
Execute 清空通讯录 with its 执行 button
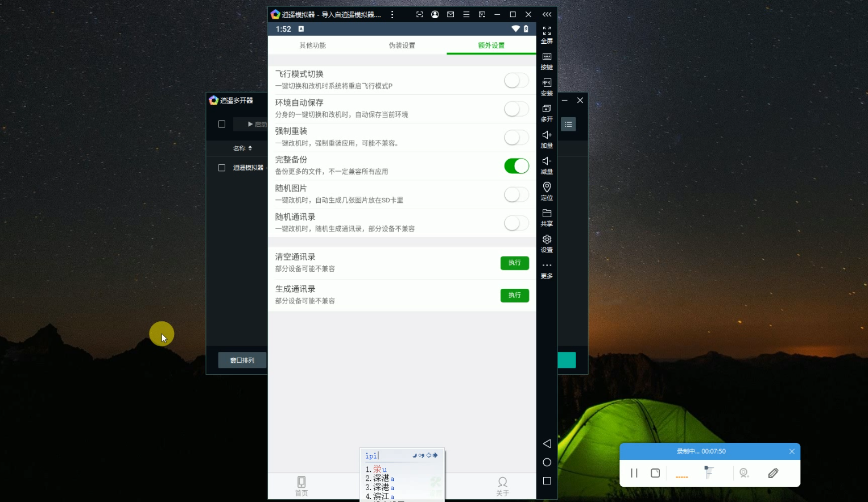tap(514, 263)
